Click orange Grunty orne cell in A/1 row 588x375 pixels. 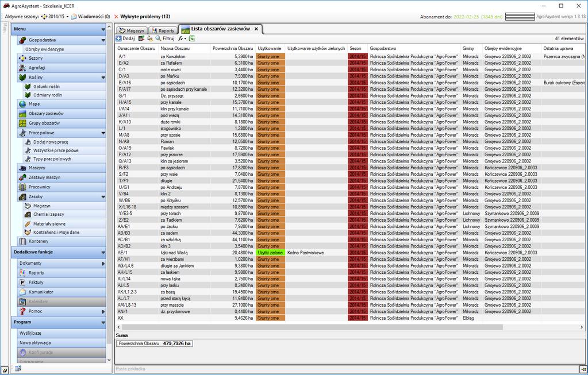click(x=270, y=57)
